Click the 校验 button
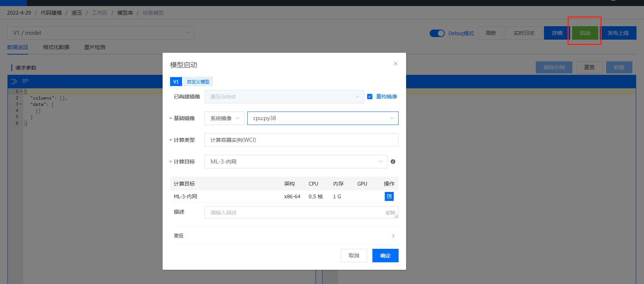This screenshot has height=284, width=644. [x=619, y=67]
